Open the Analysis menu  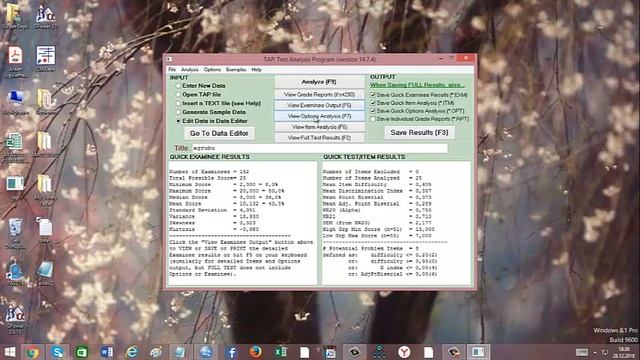pyautogui.click(x=189, y=70)
